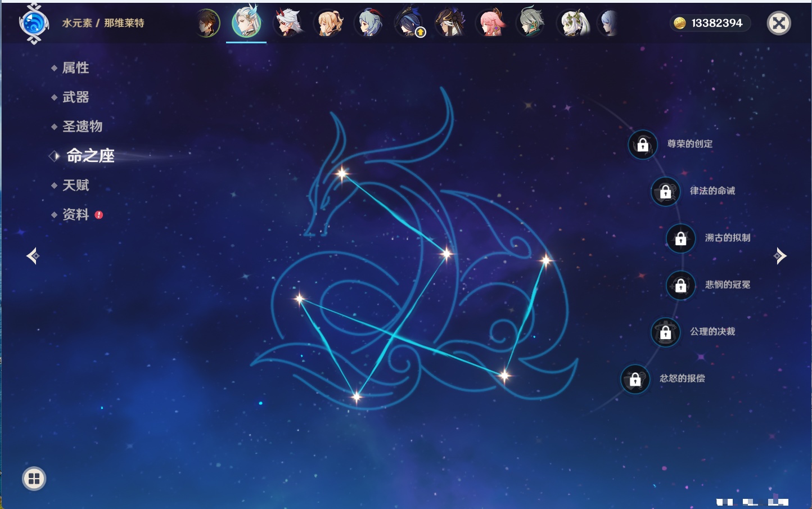Screen dimensions: 812x509
Task: Click the 公理的决裁 constellation label
Action: coord(712,332)
